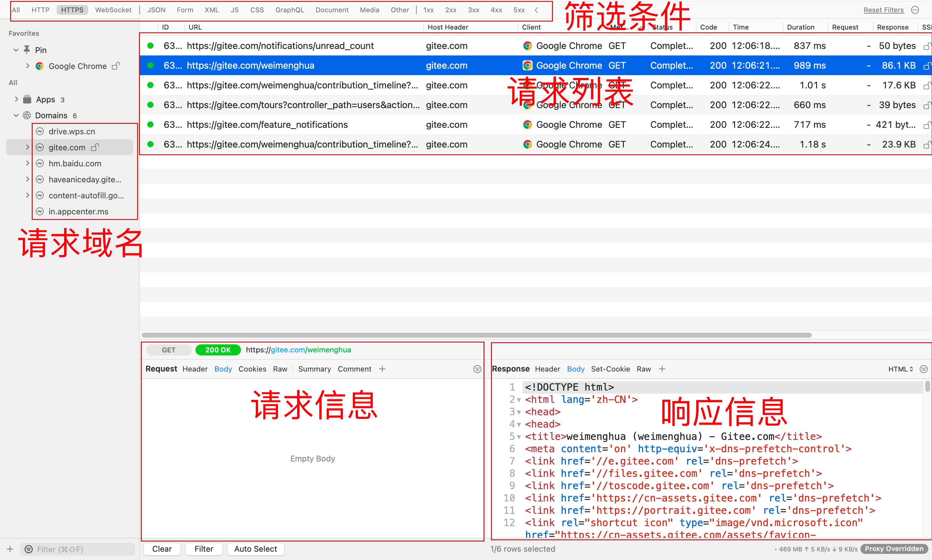The image size is (932, 560).
Task: Click the Filter button
Action: (x=204, y=549)
